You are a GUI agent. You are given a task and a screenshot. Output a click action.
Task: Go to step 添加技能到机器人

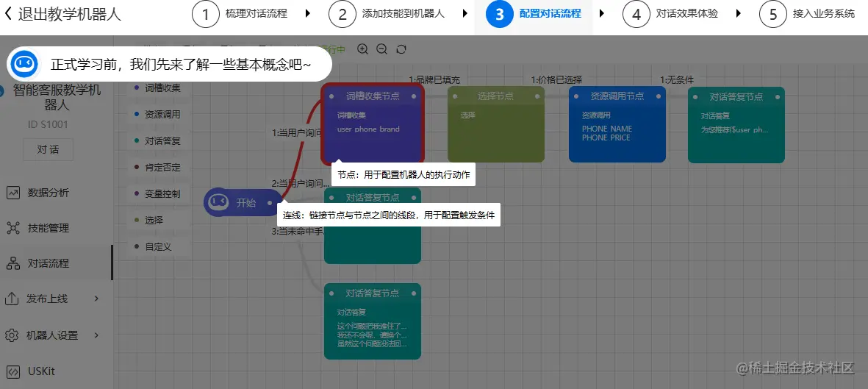click(403, 14)
